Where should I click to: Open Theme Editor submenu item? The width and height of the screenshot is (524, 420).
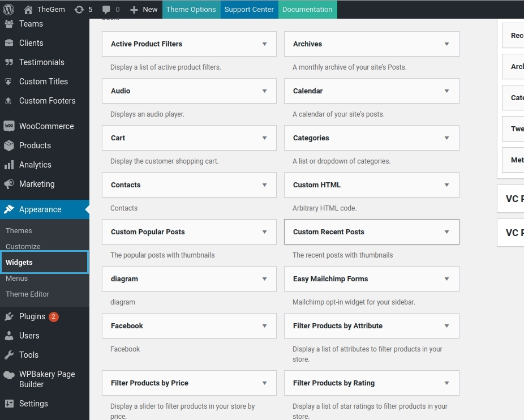point(27,294)
